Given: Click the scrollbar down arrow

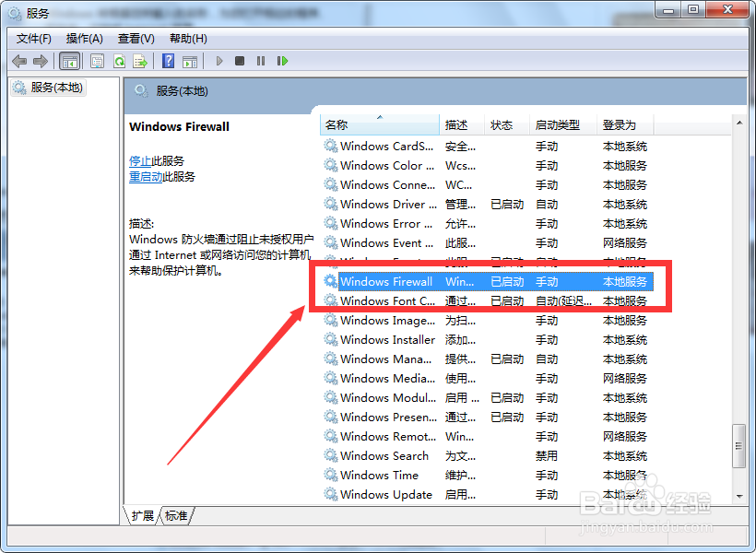Looking at the screenshot, I should 739,496.
